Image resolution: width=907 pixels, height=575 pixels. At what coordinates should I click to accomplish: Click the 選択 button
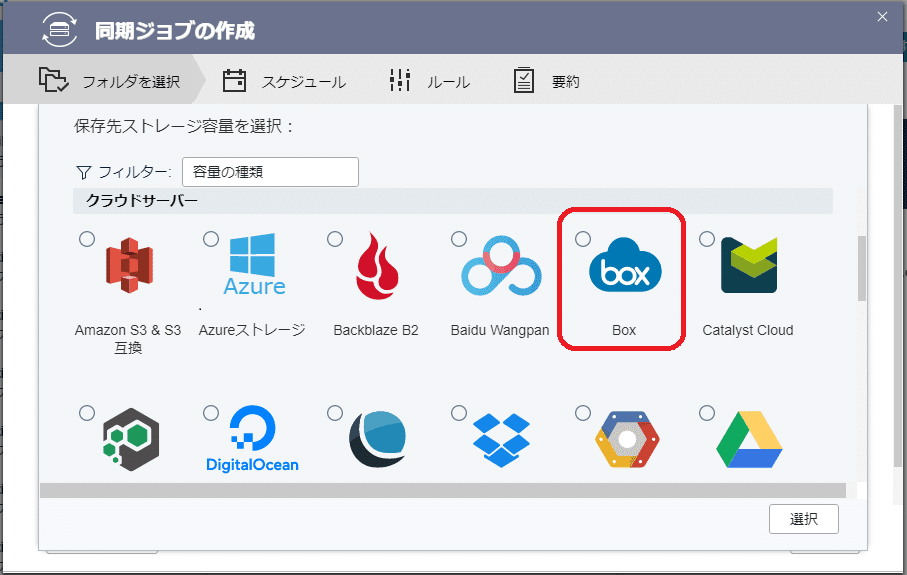click(803, 519)
